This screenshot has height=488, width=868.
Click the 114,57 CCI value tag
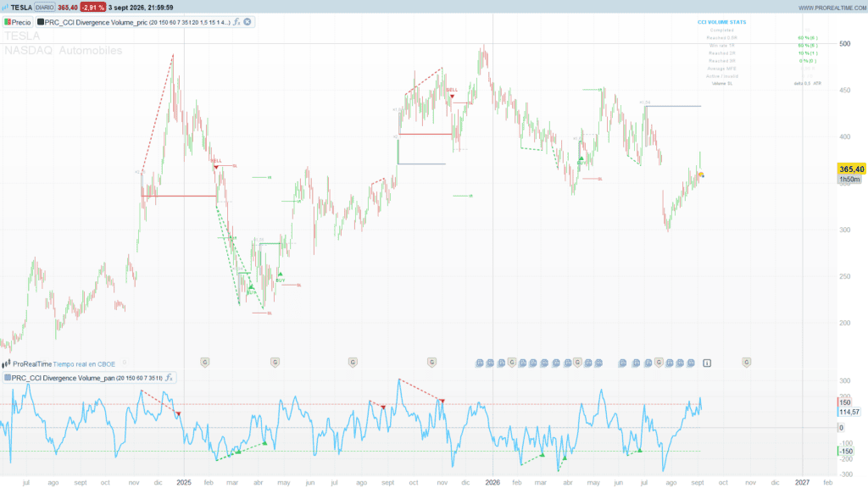[849, 413]
